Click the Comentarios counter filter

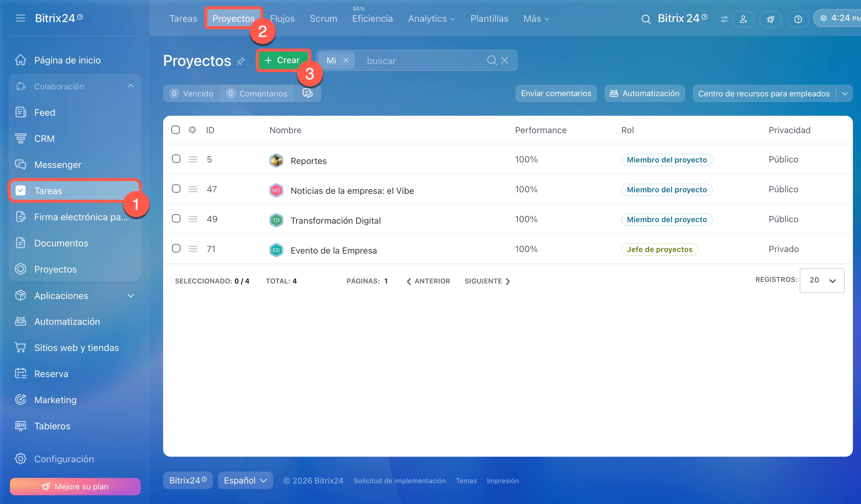[x=256, y=93]
